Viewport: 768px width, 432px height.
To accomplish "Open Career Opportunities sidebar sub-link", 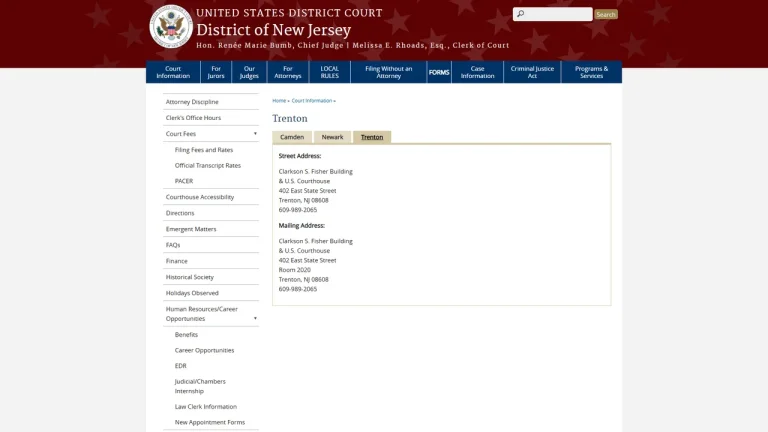I will coord(204,350).
